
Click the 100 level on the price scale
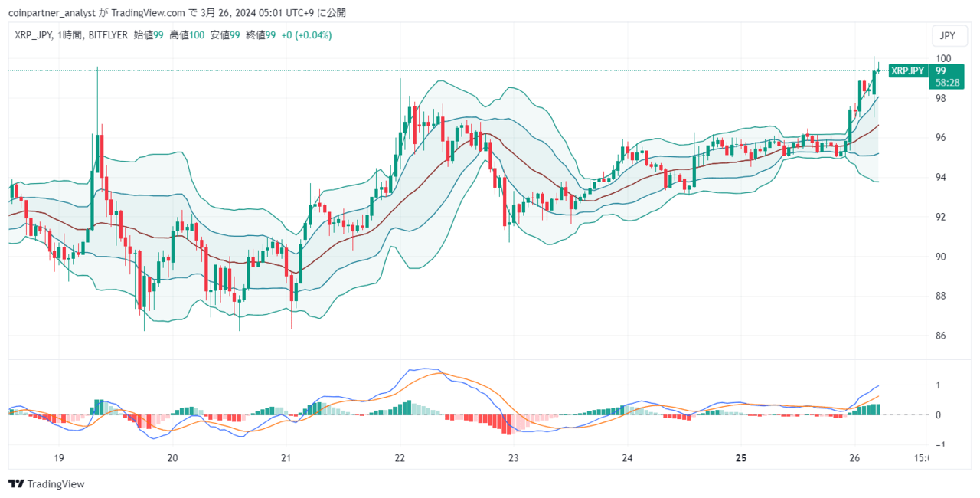(x=943, y=58)
